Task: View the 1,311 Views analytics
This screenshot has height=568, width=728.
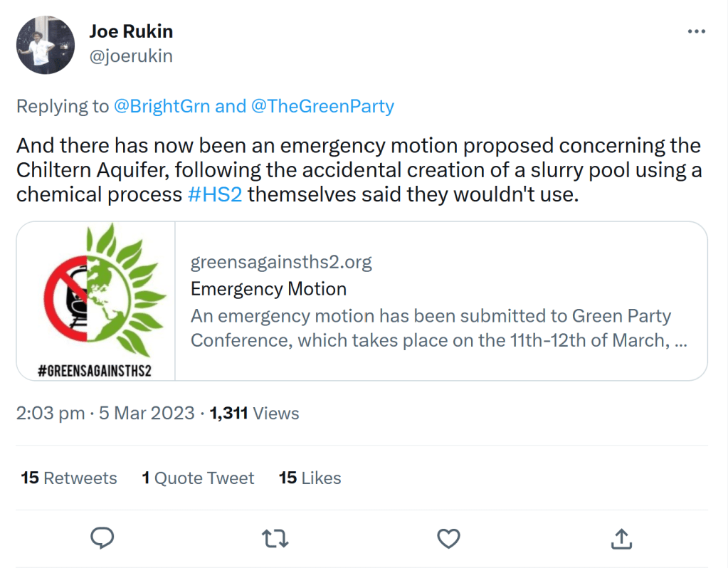Action: 254,414
